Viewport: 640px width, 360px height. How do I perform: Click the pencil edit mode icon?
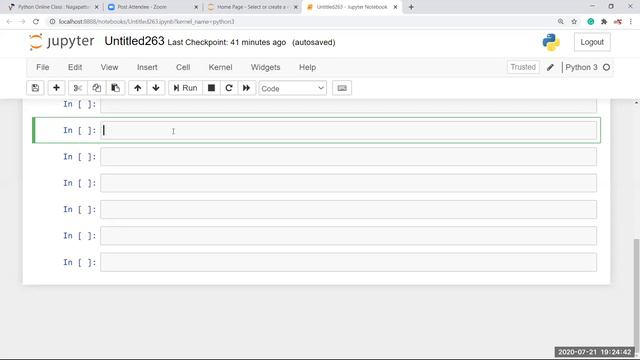tap(550, 67)
